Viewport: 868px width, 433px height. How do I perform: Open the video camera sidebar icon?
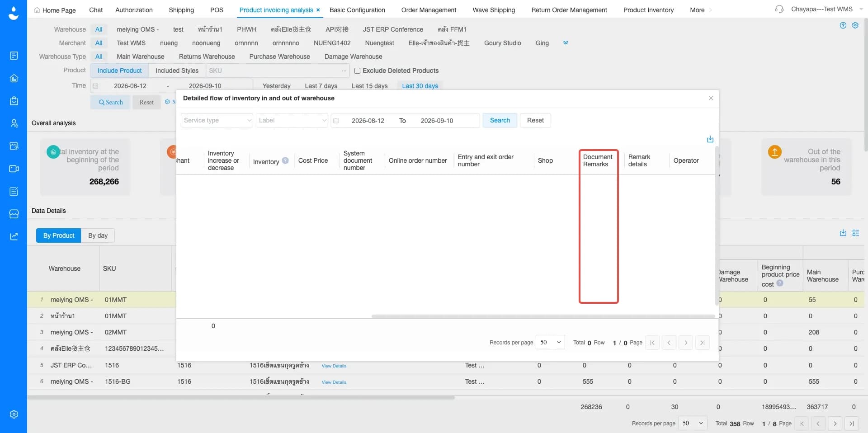coord(14,169)
